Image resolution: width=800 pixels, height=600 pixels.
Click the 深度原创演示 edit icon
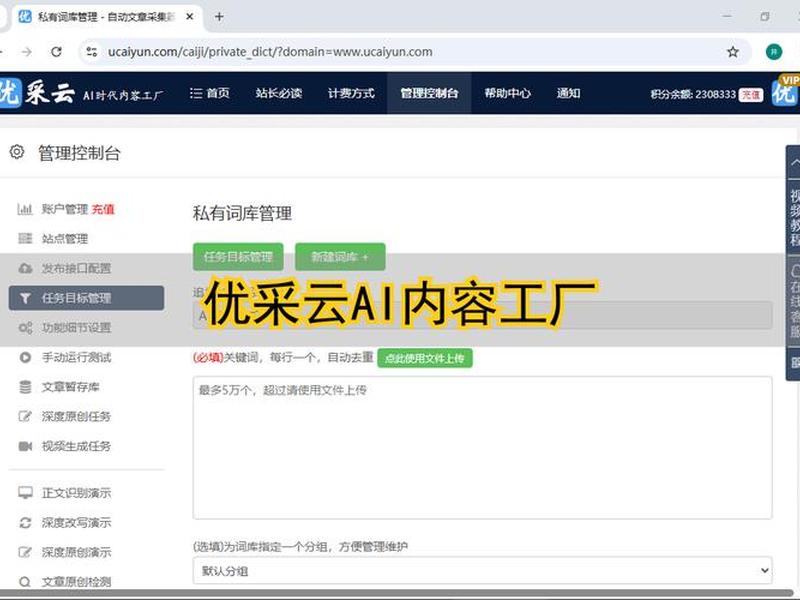tap(25, 552)
